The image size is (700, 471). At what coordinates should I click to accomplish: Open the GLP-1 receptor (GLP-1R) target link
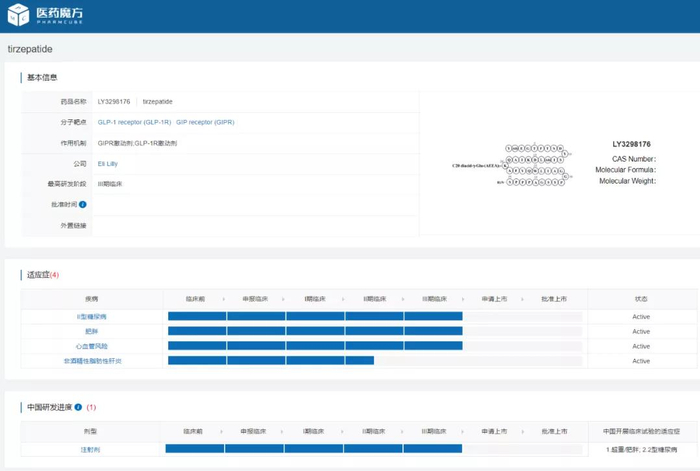click(x=134, y=122)
